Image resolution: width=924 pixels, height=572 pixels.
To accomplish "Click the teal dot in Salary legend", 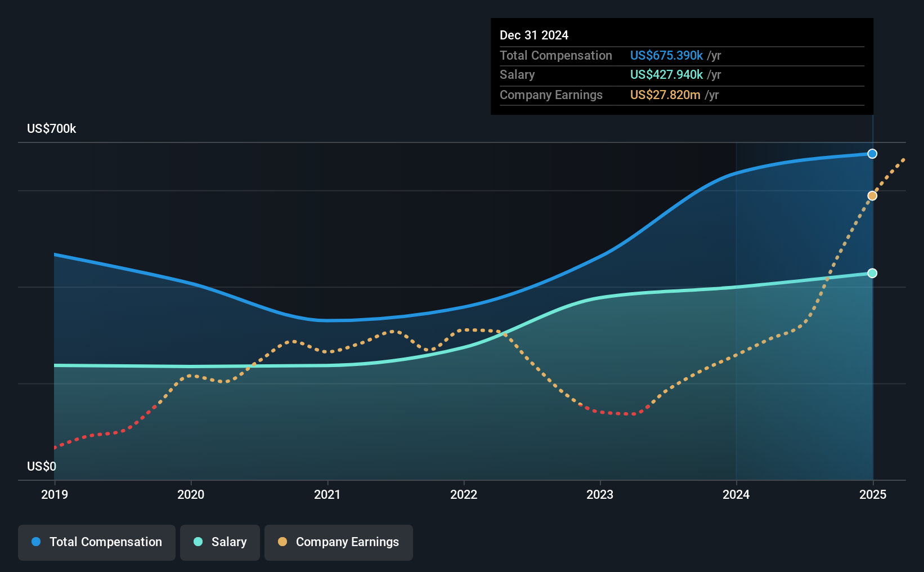I will [x=198, y=542].
